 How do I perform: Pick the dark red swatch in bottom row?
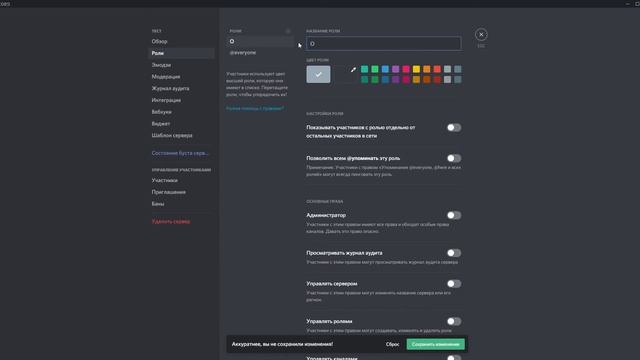[437, 80]
